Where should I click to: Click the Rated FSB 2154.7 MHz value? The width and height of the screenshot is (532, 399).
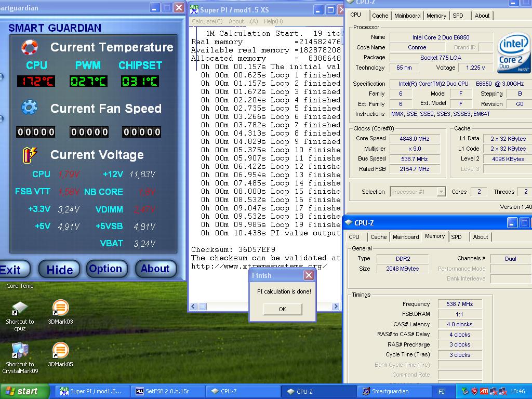pyautogui.click(x=415, y=169)
